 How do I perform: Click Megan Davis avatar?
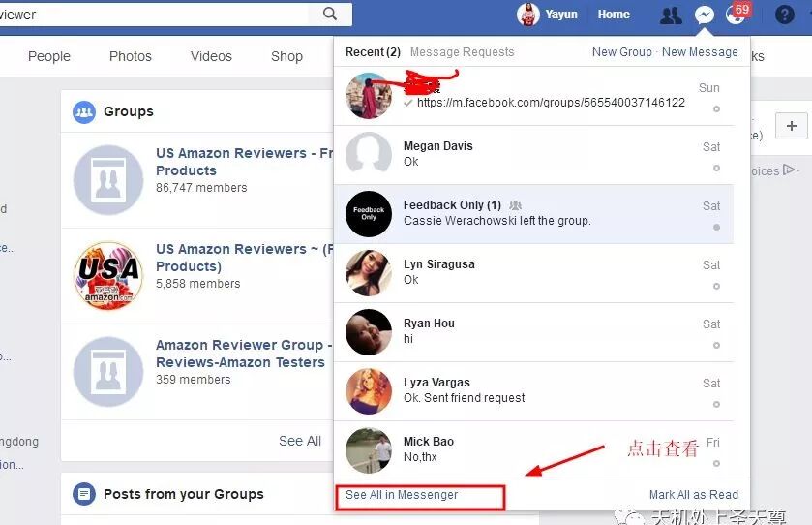369,154
